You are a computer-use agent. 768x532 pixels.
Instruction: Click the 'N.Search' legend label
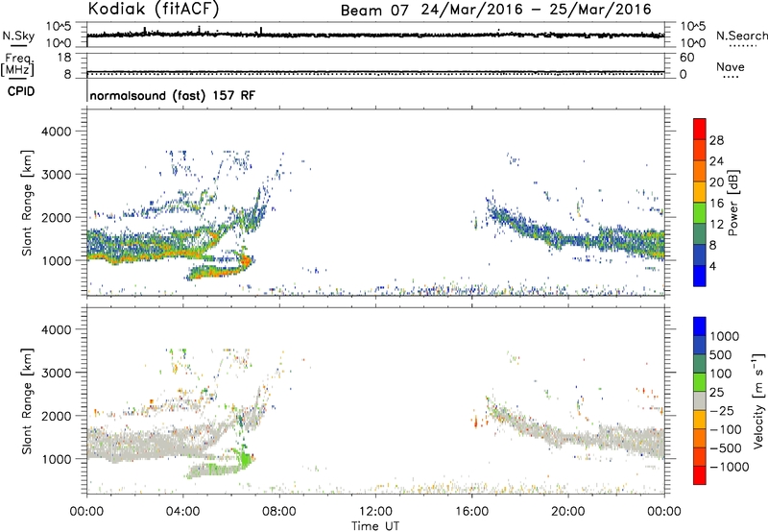[741, 36]
